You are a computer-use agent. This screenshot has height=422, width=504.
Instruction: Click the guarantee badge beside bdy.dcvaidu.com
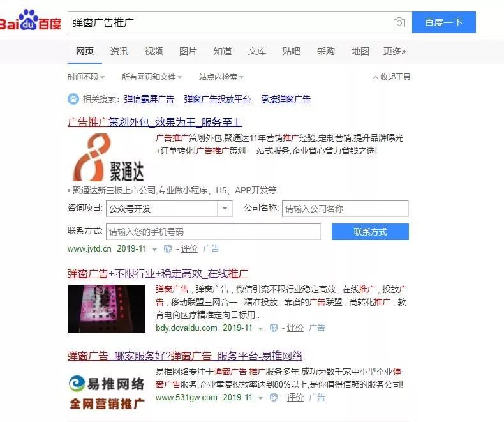pos(273,328)
